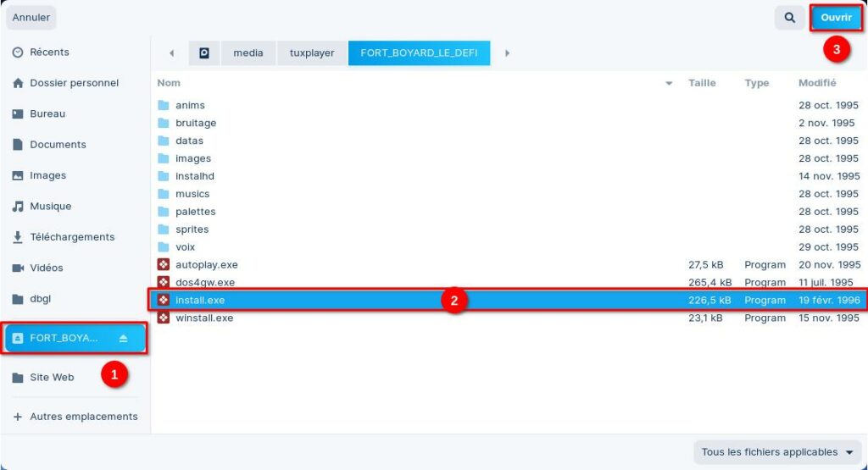Viewport: 868px width, 470px height.
Task: Click the Annuler button
Action: click(x=31, y=17)
